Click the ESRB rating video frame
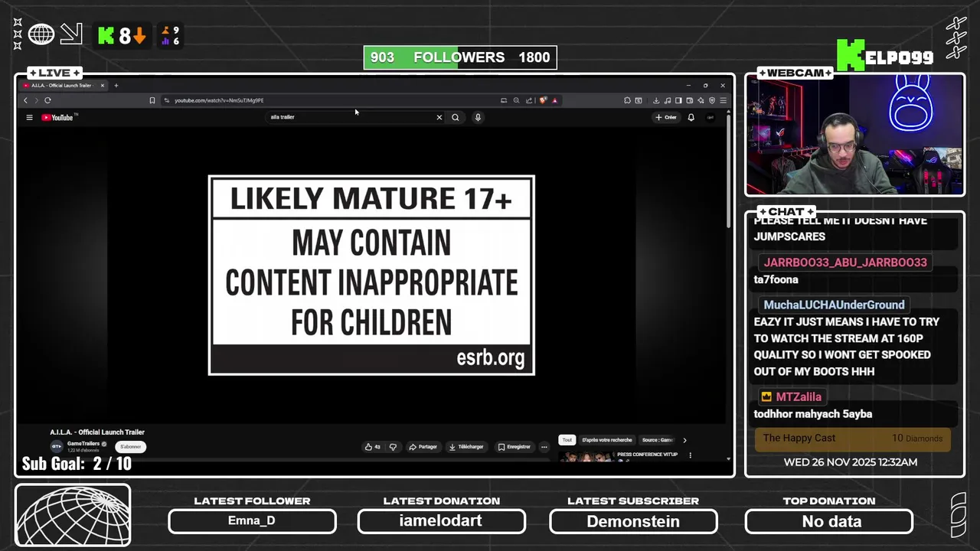 (x=371, y=275)
